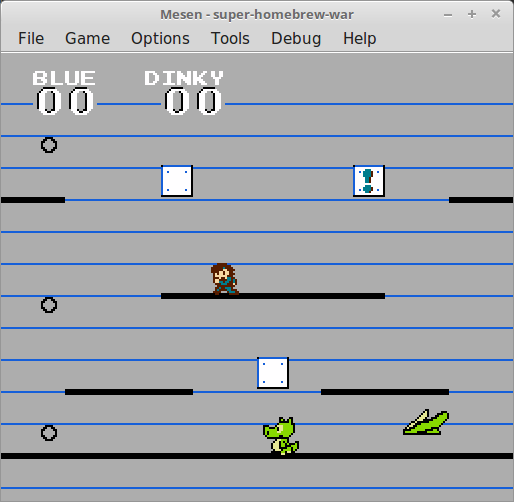Click the DINKY player name label
Viewport: 514px width, 502px height.
pyautogui.click(x=184, y=78)
